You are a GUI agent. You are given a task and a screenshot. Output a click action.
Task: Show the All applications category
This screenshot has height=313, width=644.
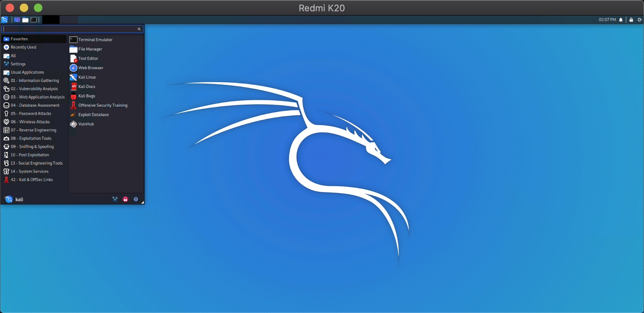coord(34,56)
